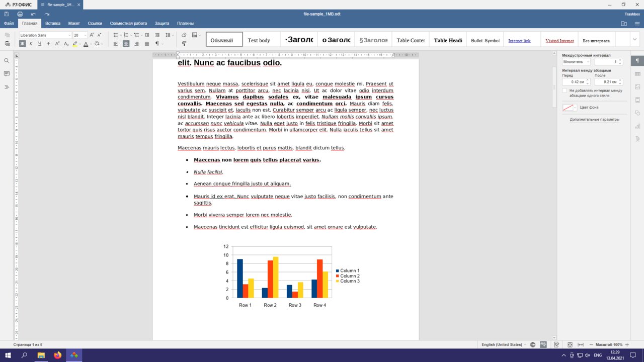Enable 'Не добавлять интервал' checkbox

(565, 90)
